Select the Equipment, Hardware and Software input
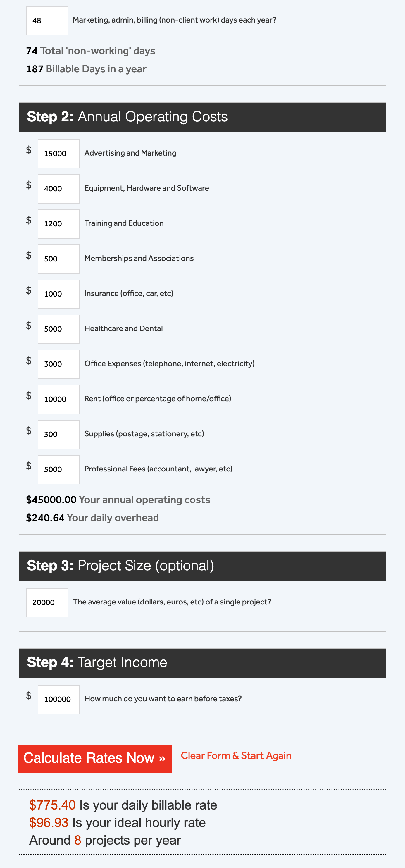This screenshot has width=405, height=868. click(x=58, y=189)
